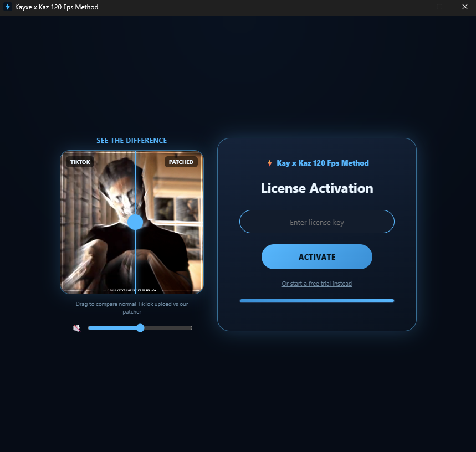This screenshot has height=452, width=476.
Task: Click the ACTIVATE button
Action: 316,257
